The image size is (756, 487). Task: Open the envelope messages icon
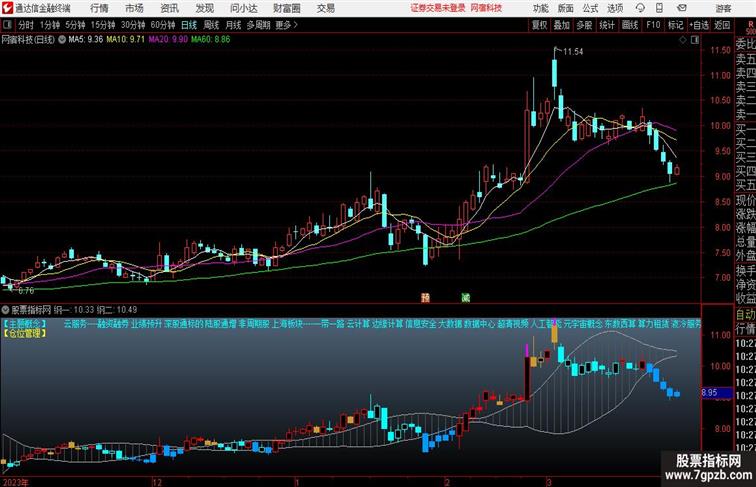click(682, 8)
